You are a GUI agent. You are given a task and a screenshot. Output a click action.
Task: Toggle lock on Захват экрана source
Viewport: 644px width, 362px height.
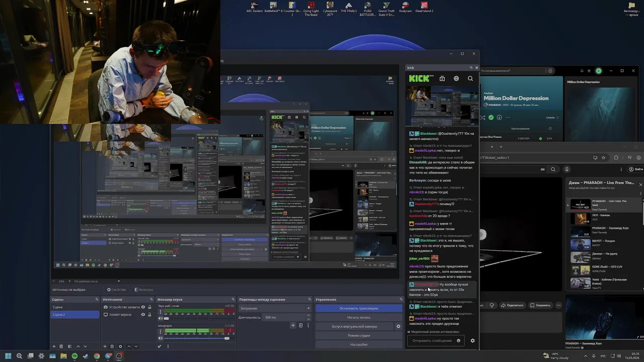tap(150, 315)
